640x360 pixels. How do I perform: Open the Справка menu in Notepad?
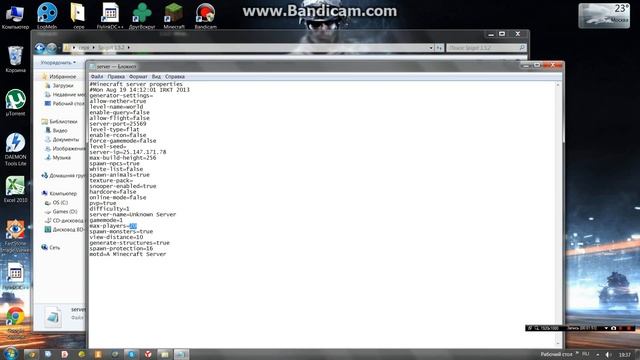click(x=175, y=76)
